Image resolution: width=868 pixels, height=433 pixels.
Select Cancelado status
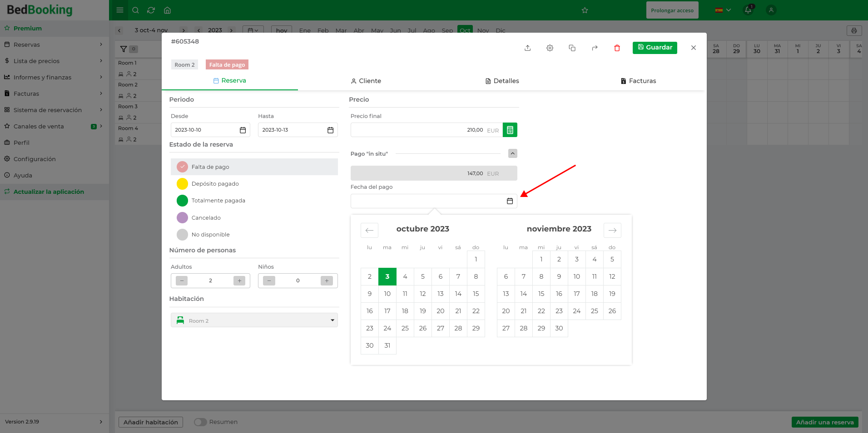click(x=254, y=217)
